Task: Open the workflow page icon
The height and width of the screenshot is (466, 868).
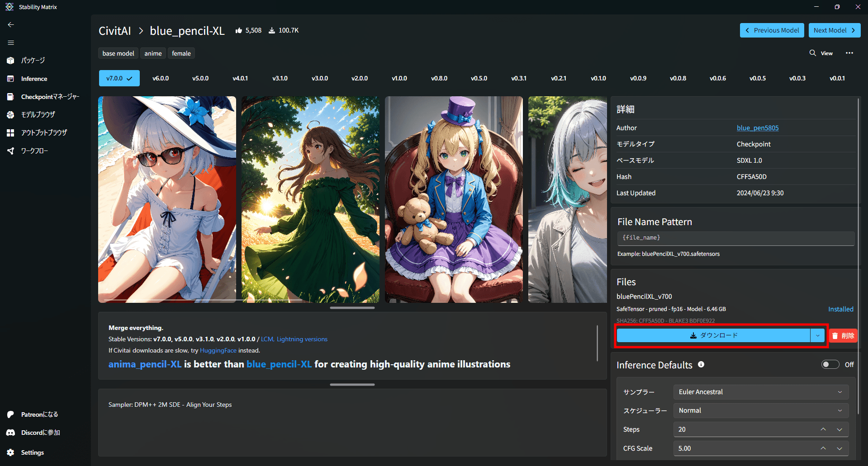Action: (x=11, y=151)
